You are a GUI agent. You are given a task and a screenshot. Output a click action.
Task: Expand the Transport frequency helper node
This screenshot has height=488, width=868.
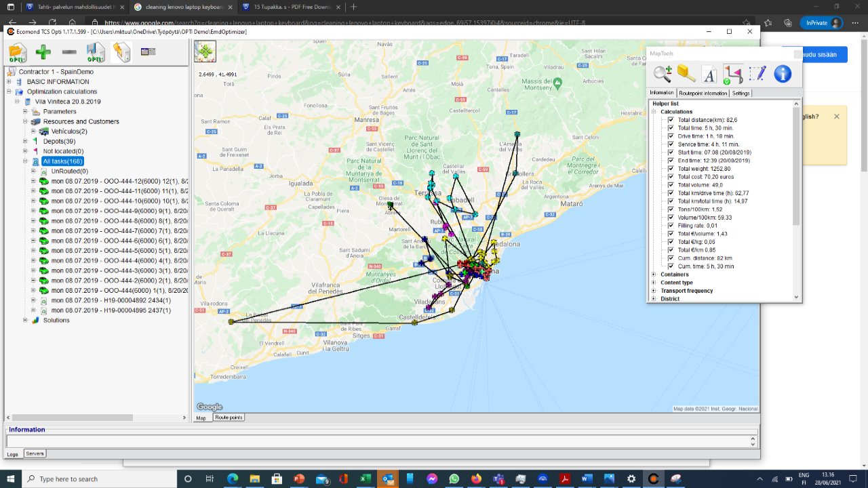coord(654,291)
